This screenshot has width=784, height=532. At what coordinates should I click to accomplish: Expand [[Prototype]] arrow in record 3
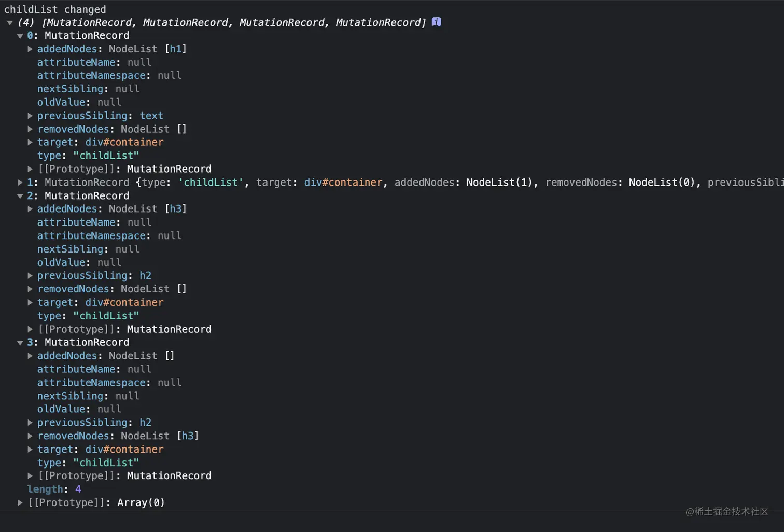(x=30, y=476)
